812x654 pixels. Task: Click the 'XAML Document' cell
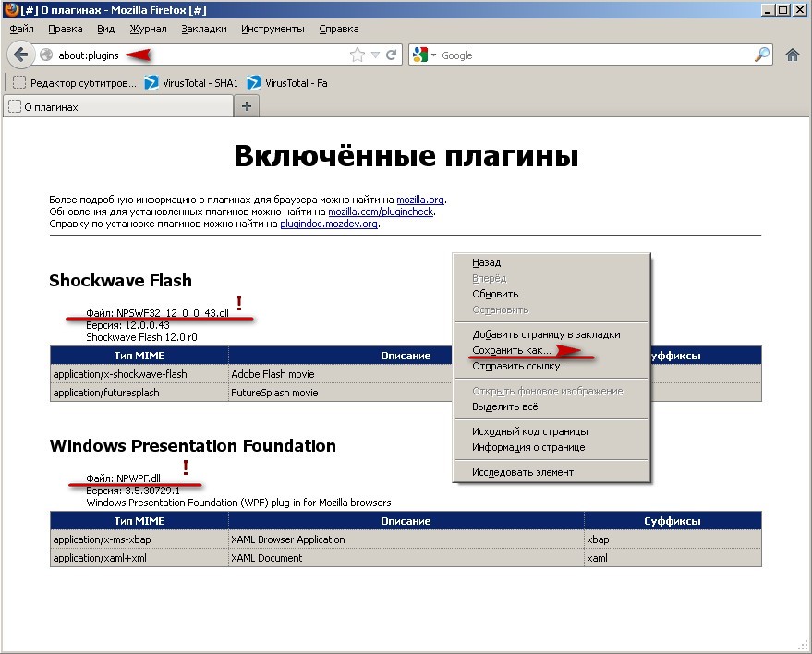coord(406,558)
